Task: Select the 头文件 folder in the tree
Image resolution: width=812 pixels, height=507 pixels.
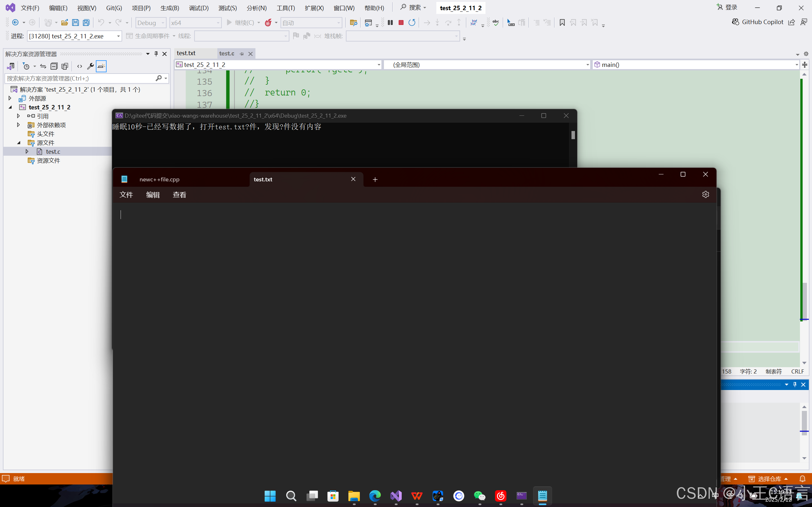Action: point(45,134)
